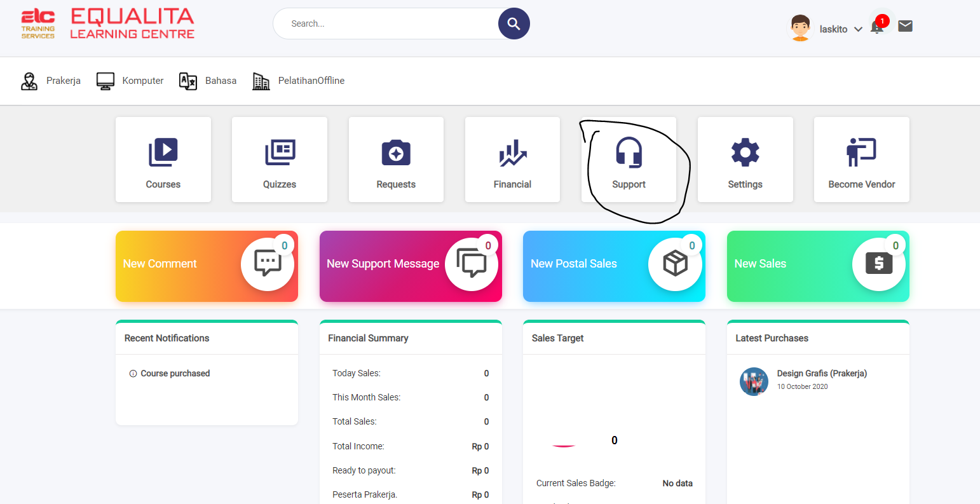Select the Prakerja category menu
Screen dimensions: 980x504
[x=51, y=81]
